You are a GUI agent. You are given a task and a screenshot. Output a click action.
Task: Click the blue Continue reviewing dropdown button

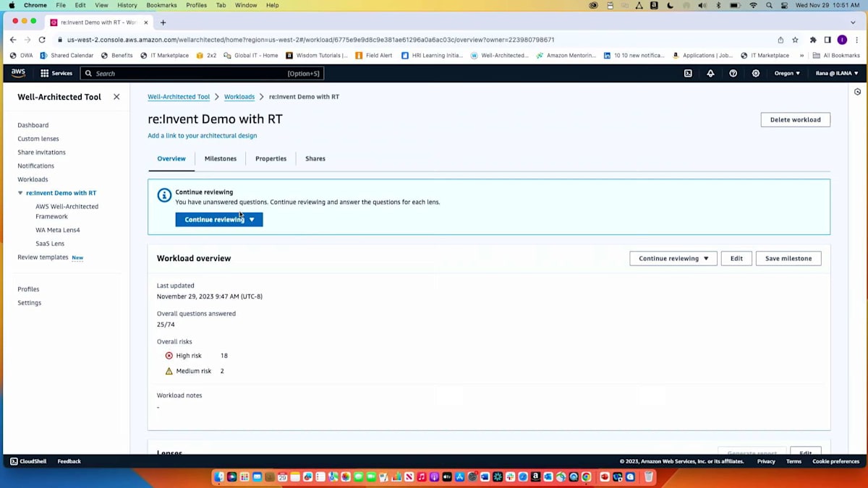click(219, 219)
